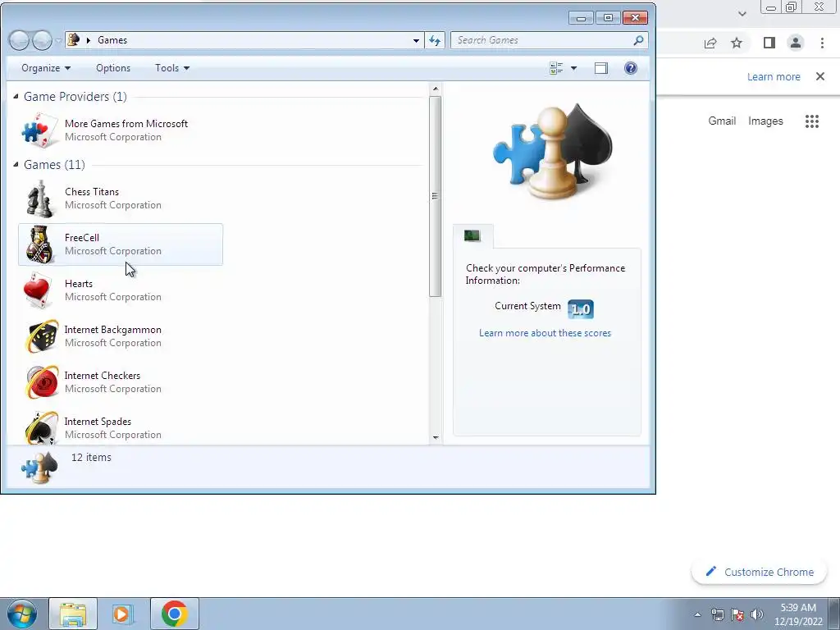Toggle Chrome's side panel icon
This screenshot has height=630, width=840.
(x=769, y=43)
